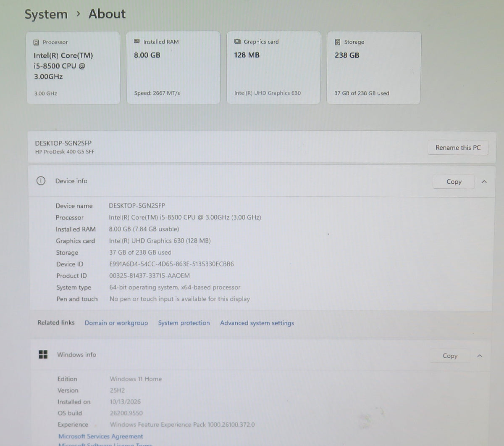Open the Processor summary card
Viewport: 504px width, 446px height.
73,68
